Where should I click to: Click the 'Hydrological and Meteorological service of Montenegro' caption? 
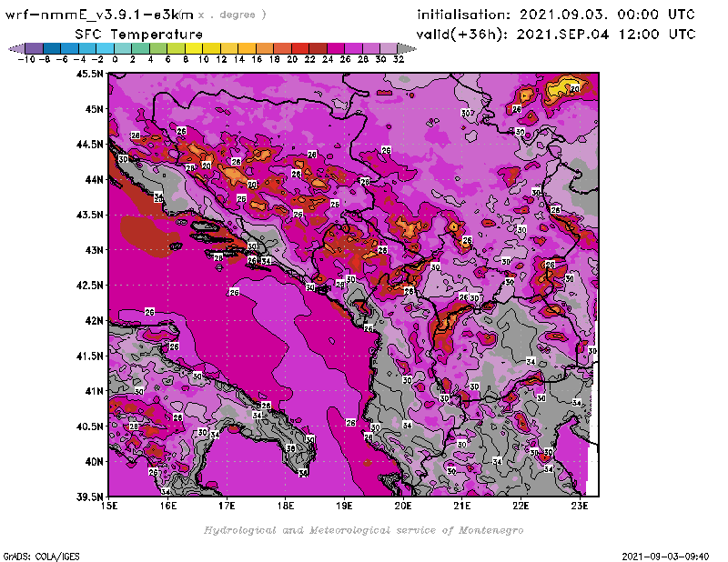(x=363, y=530)
